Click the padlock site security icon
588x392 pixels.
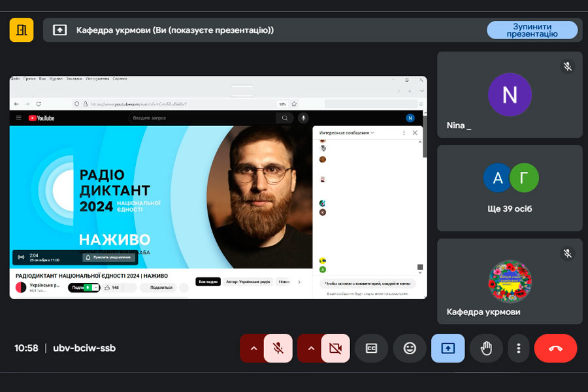click(x=85, y=104)
